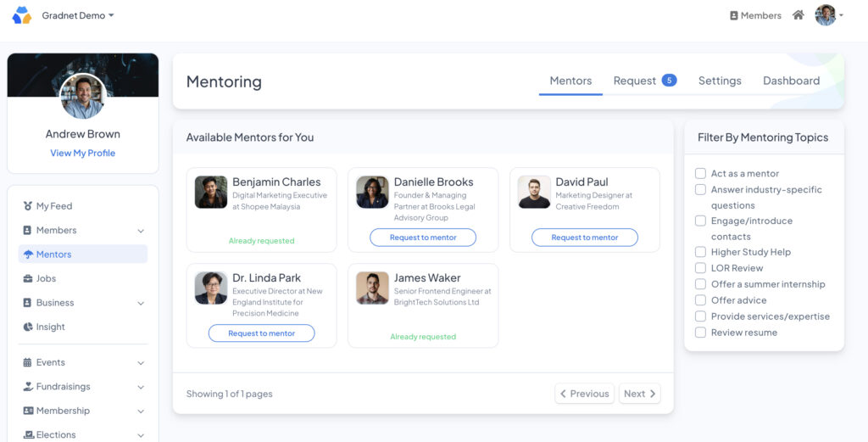Click the Gradnet logo icon
Viewport: 868px width, 442px height.
pyautogui.click(x=21, y=15)
